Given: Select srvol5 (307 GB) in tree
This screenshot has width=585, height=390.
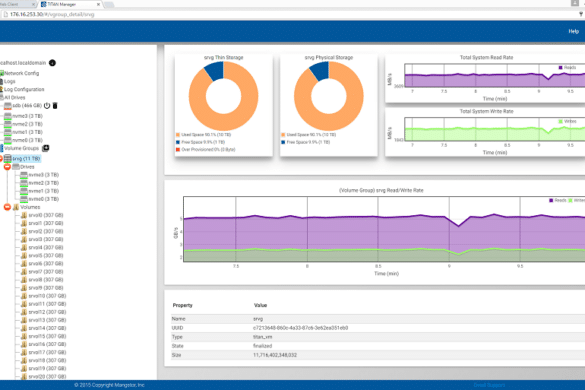Looking at the screenshot, I should [x=46, y=256].
